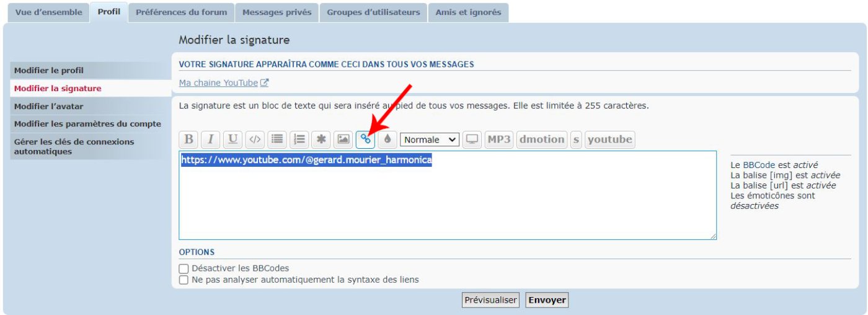The image size is (868, 315).
Task: Click the Prévisualiser button
Action: (490, 300)
